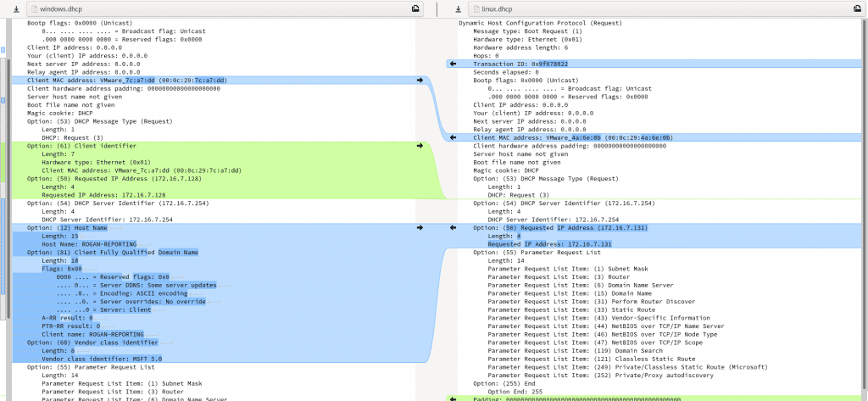The image size is (868, 401).
Task: Push Client identifier block to right pane
Action: tap(420, 146)
